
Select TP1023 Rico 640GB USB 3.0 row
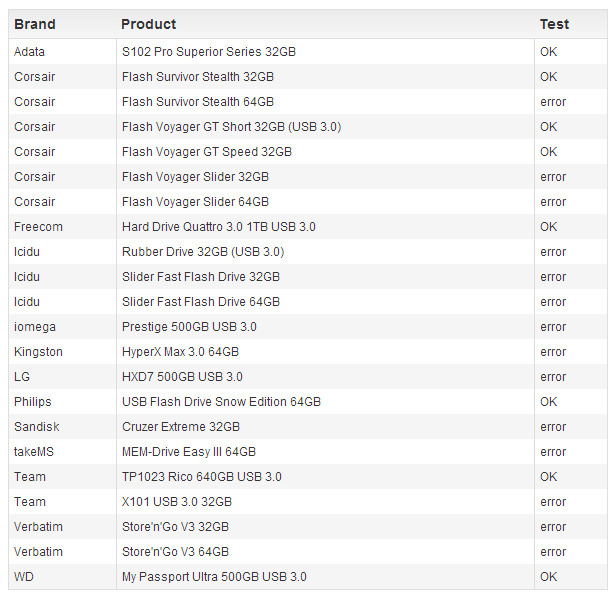[x=308, y=477]
